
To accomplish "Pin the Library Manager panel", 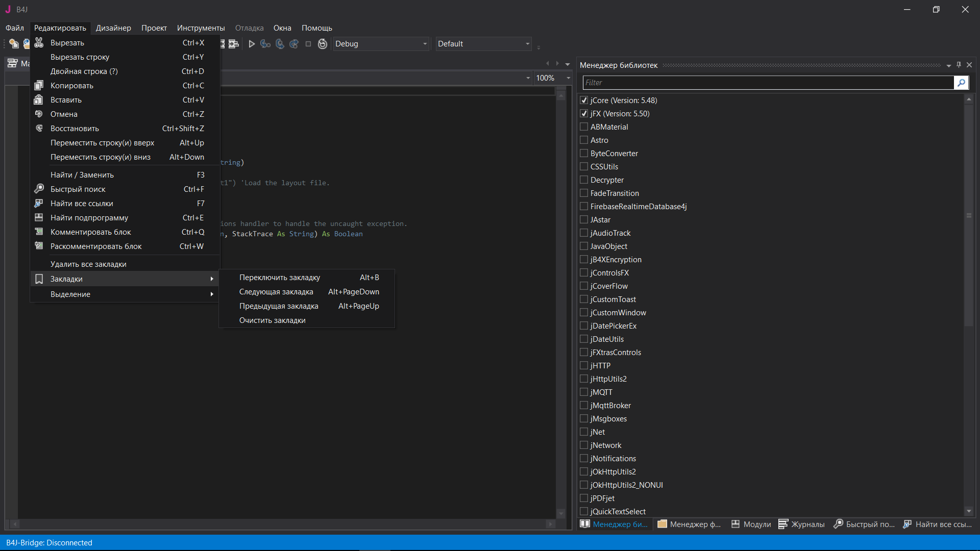I will (959, 65).
